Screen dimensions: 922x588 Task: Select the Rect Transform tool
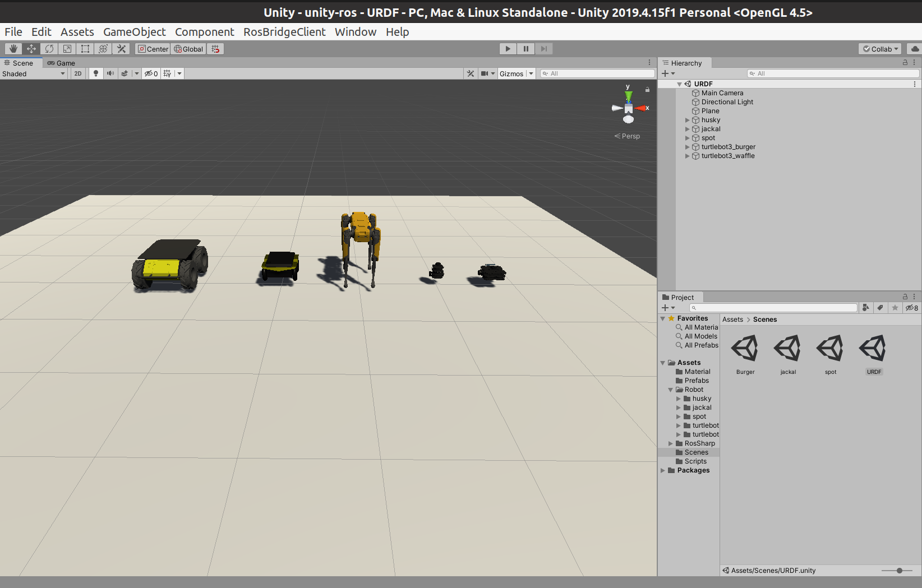pos(85,49)
